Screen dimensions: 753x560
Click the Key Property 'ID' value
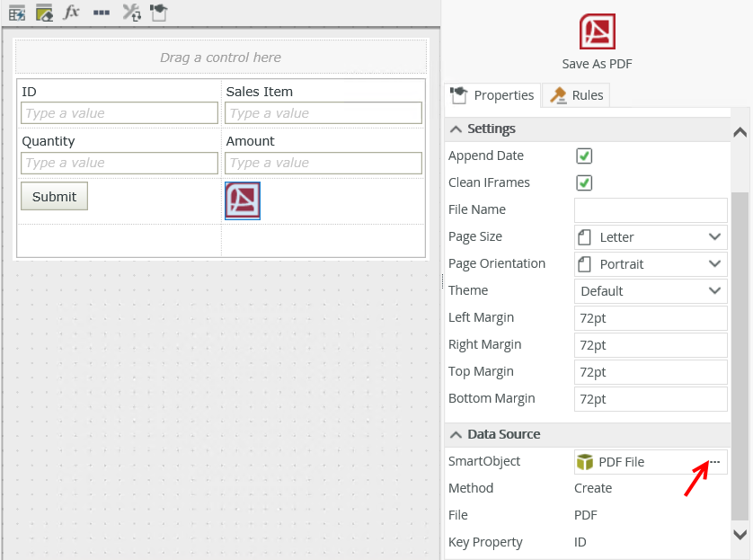click(x=580, y=542)
